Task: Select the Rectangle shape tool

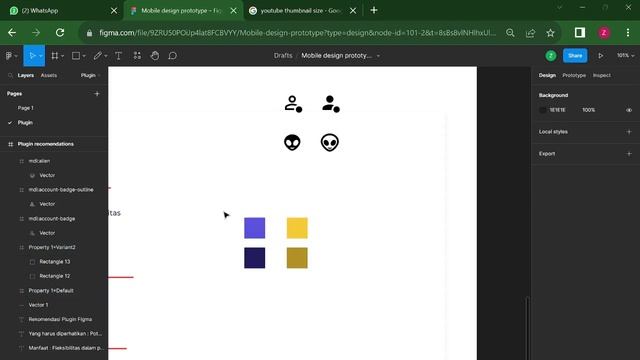Action: [x=76, y=56]
